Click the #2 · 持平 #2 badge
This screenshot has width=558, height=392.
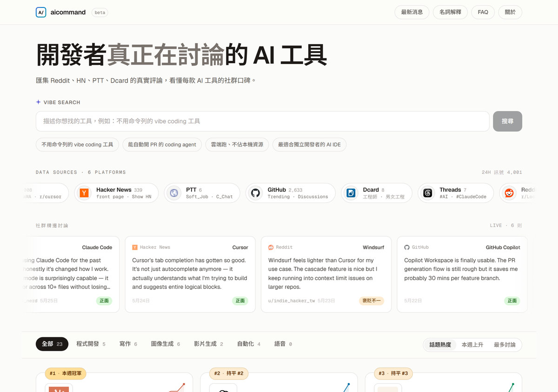coord(229,373)
